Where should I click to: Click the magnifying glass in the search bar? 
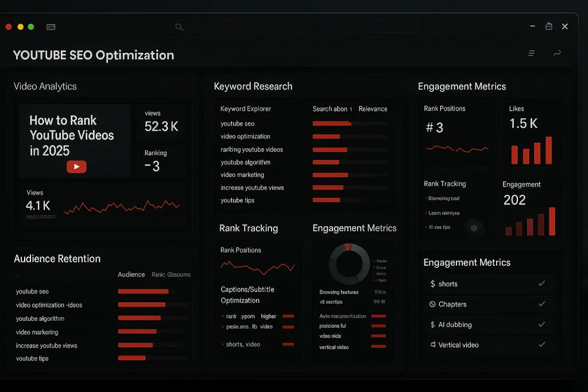[x=179, y=26]
